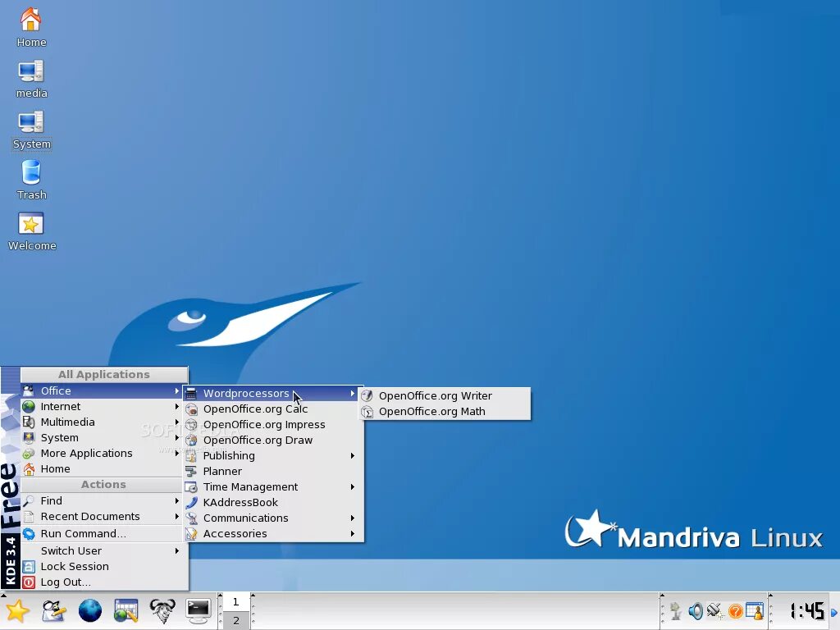Click the Accessories submenu arrow
This screenshot has width=840, height=630.
click(x=353, y=533)
